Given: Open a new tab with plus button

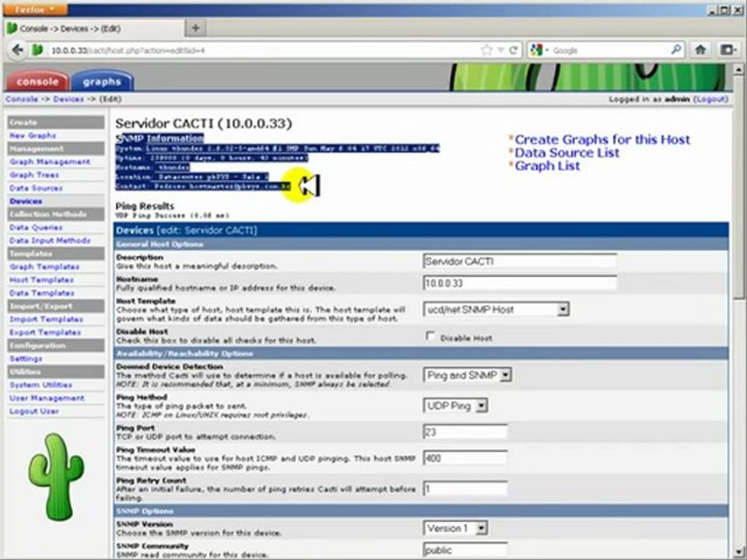Looking at the screenshot, I should pyautogui.click(x=195, y=28).
